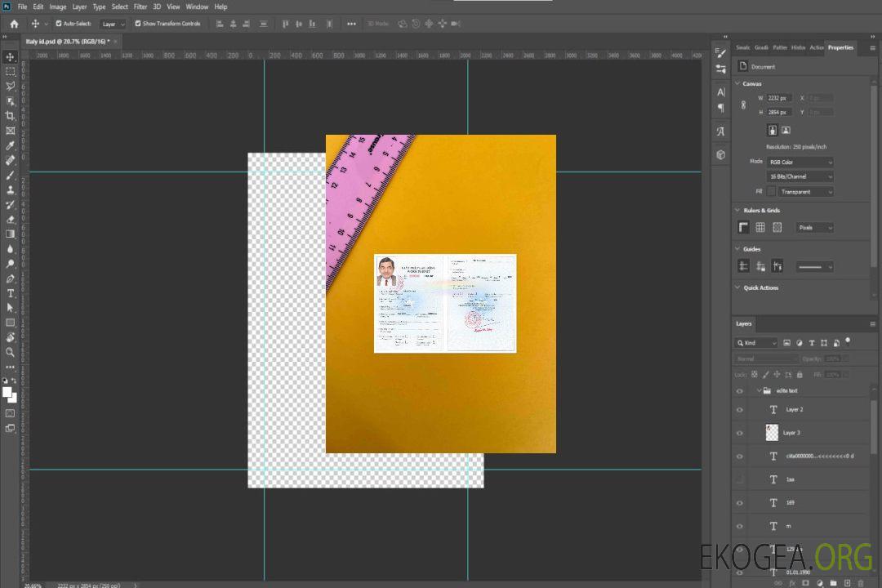Select the Pen tool
Screen dimensions: 882x588
(x=10, y=278)
